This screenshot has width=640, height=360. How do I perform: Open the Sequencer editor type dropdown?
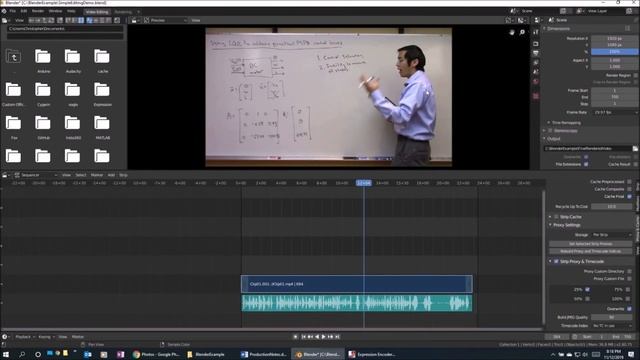click(36, 175)
